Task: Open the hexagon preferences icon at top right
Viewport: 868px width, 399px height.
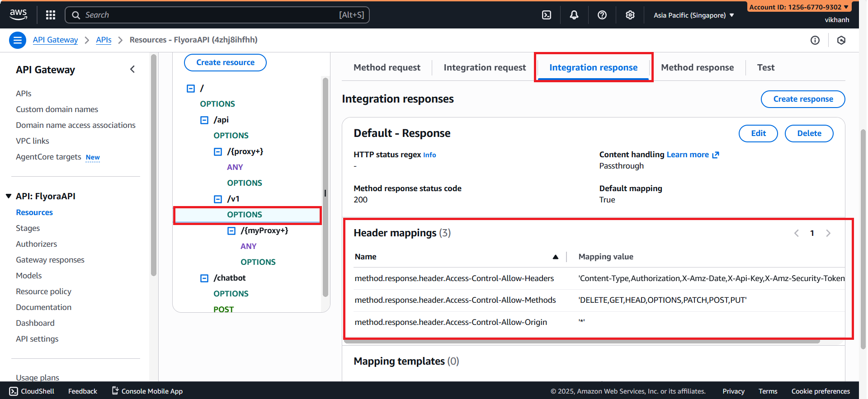Action: click(x=841, y=40)
